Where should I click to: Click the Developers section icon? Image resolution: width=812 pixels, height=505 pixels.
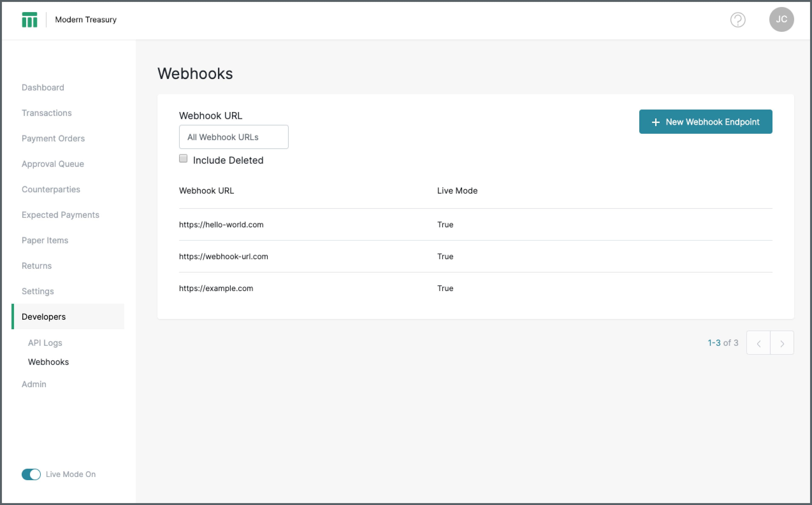43,317
